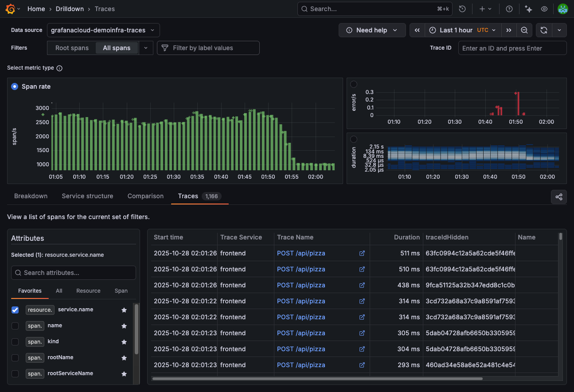This screenshot has width=574, height=392.
Task: Open the first POST /api/pizza trace link
Action: click(301, 253)
